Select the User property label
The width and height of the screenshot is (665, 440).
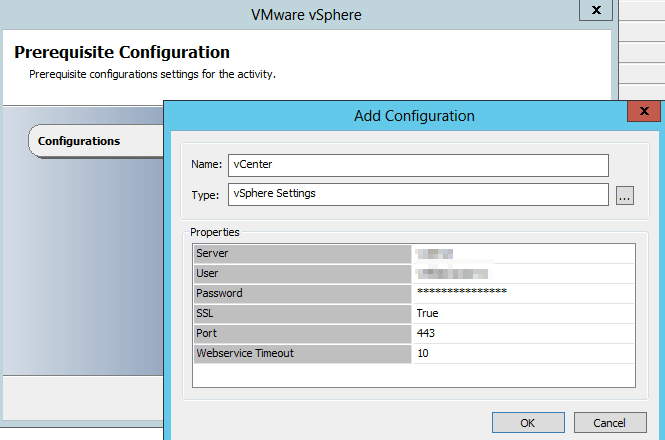tap(302, 273)
